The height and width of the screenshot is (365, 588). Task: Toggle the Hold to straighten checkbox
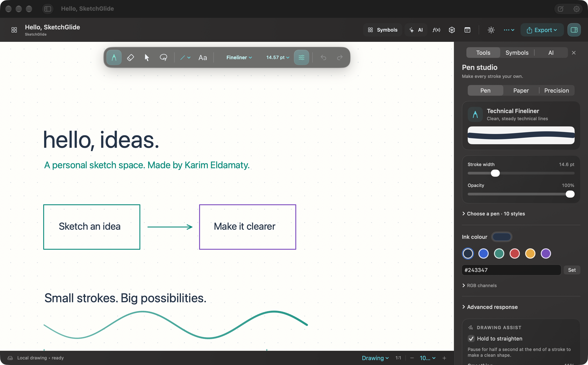[x=471, y=339]
